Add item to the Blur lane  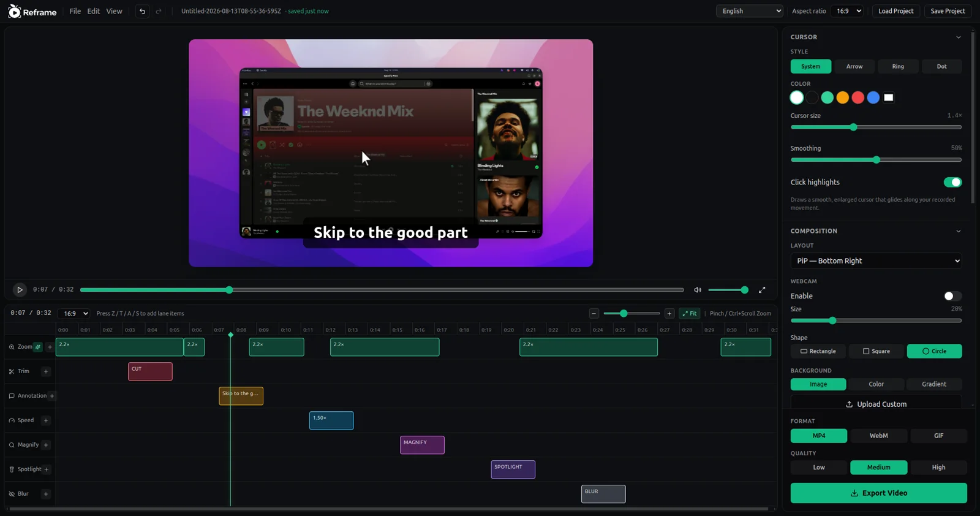pyautogui.click(x=46, y=494)
